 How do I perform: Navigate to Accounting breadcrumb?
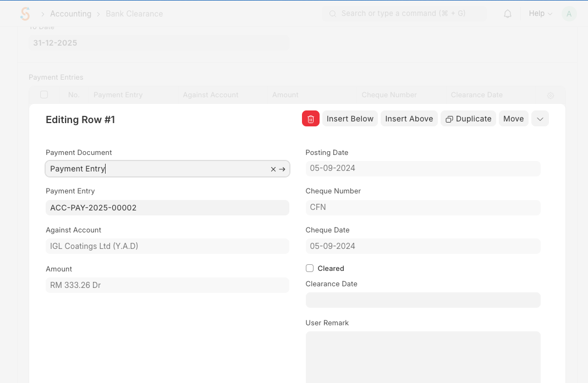(x=70, y=14)
